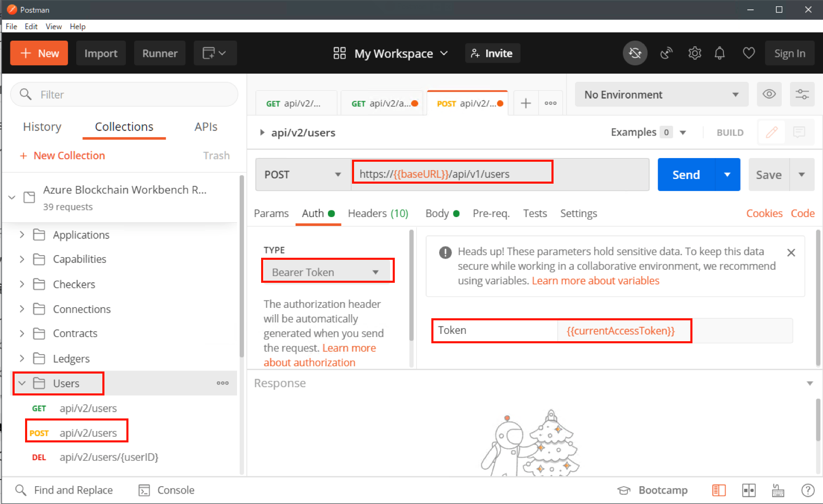Open the Pre-req. tab
Image resolution: width=823 pixels, height=504 pixels.
pyautogui.click(x=491, y=213)
